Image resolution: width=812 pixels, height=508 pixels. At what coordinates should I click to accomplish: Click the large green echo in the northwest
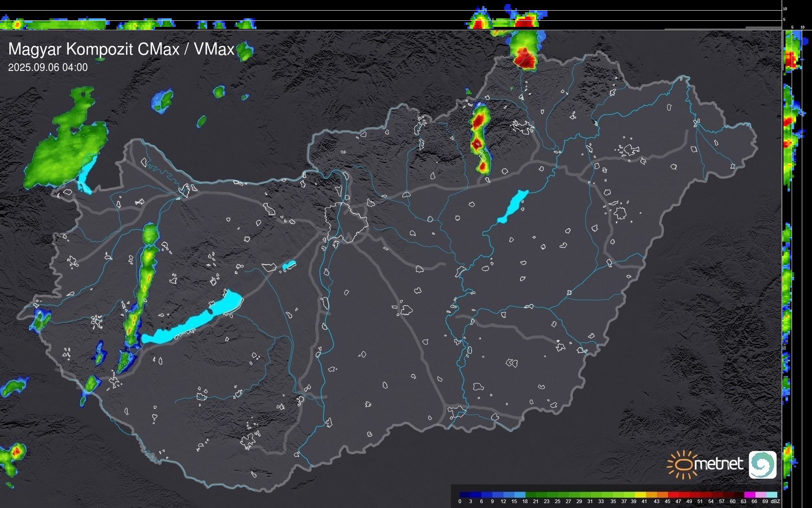[65, 151]
